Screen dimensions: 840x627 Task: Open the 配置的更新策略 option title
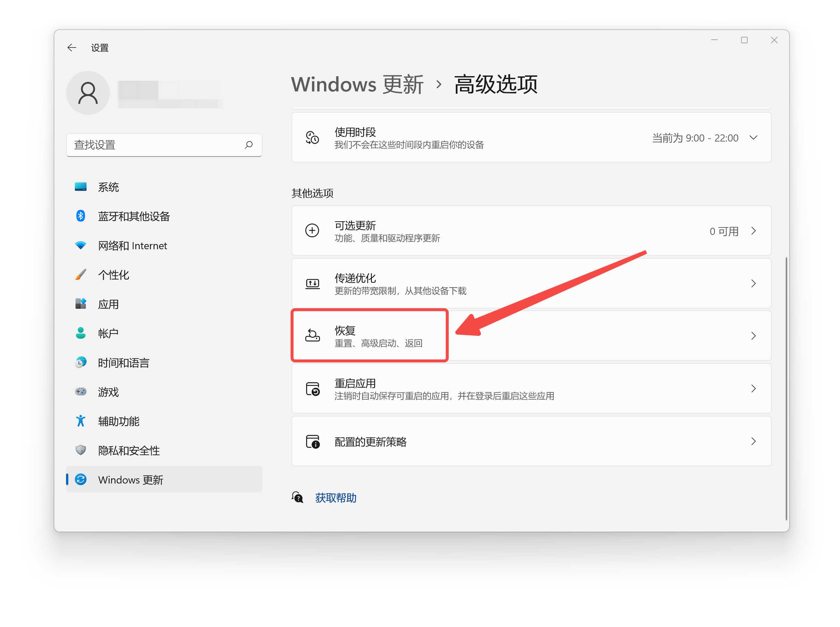pyautogui.click(x=370, y=442)
